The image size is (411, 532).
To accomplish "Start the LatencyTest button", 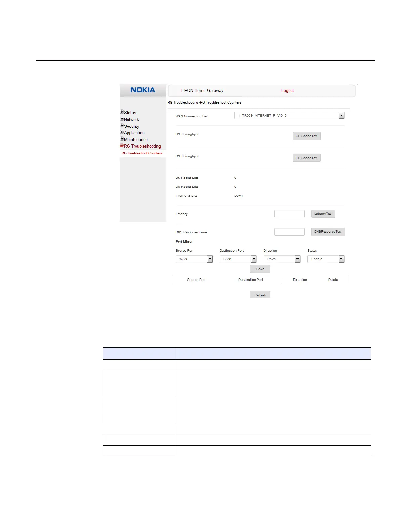I will (323, 214).
